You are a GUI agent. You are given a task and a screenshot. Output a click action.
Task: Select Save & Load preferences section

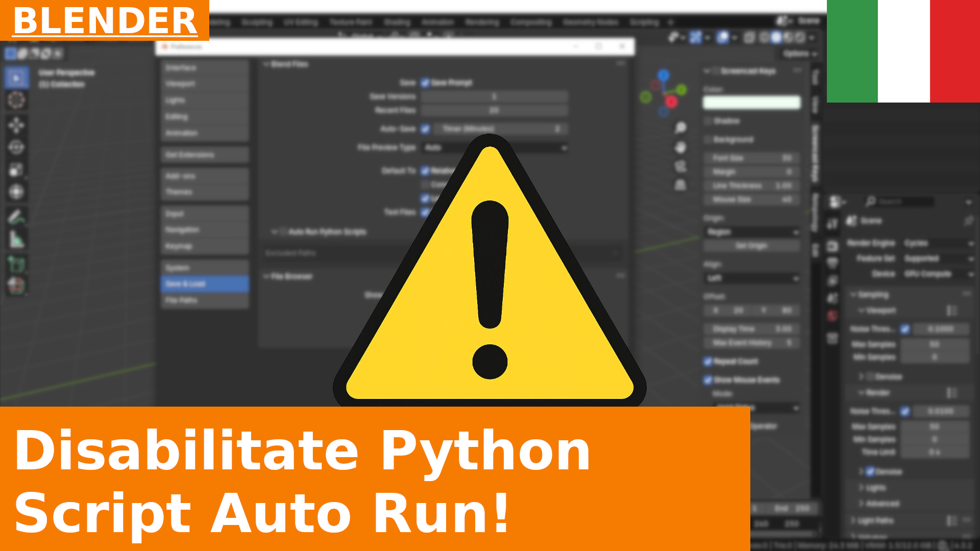[x=205, y=284]
